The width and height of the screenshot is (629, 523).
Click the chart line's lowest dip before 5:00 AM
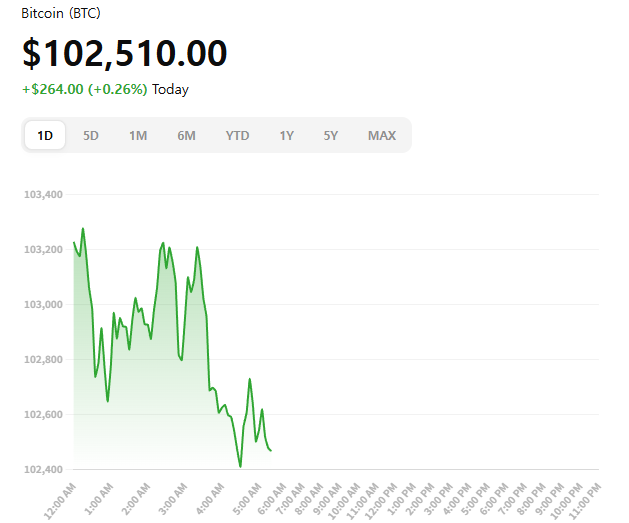tap(240, 466)
